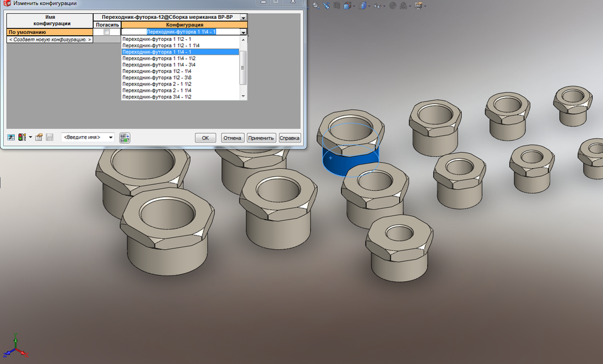The height and width of the screenshot is (364, 603).
Task: Open help via the Справка button
Action: point(290,137)
